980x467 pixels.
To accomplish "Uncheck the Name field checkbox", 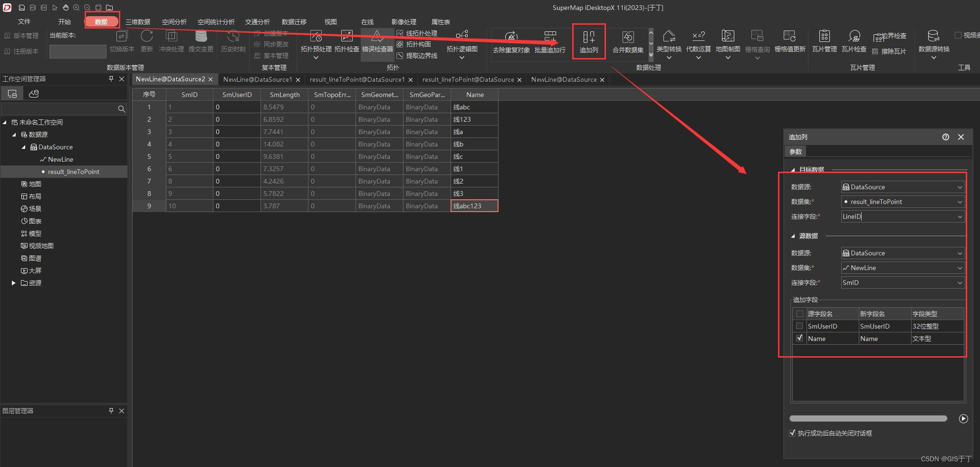I will [x=799, y=338].
